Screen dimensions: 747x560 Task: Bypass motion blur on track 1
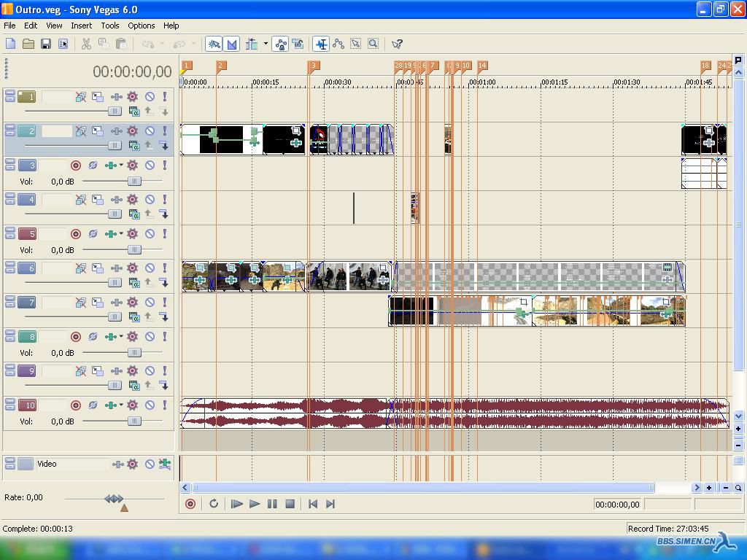point(81,97)
